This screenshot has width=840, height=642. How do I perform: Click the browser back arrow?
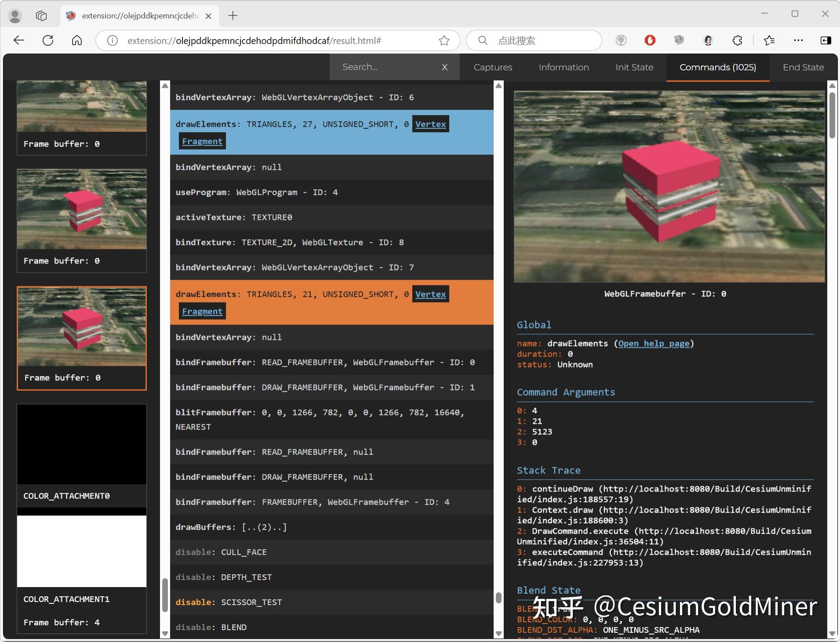click(x=18, y=40)
